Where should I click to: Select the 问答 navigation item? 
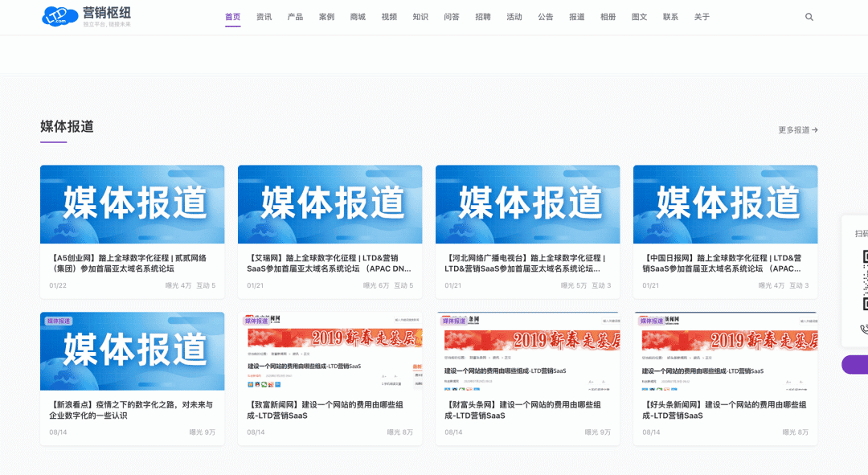[x=452, y=17]
